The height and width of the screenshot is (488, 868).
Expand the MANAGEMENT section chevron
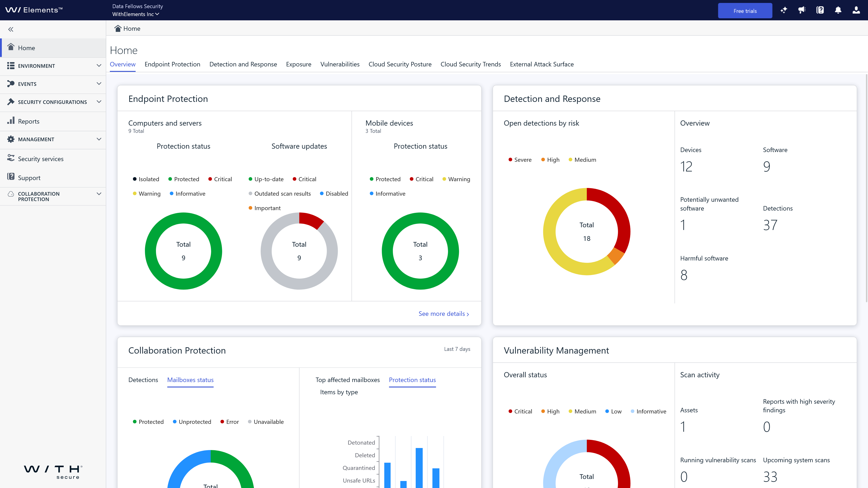click(x=99, y=139)
